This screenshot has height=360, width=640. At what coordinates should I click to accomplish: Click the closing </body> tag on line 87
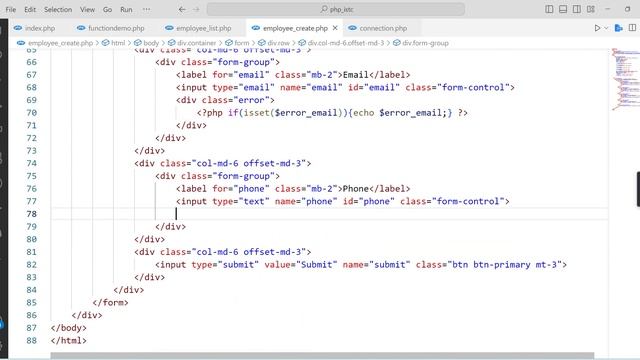click(x=69, y=328)
